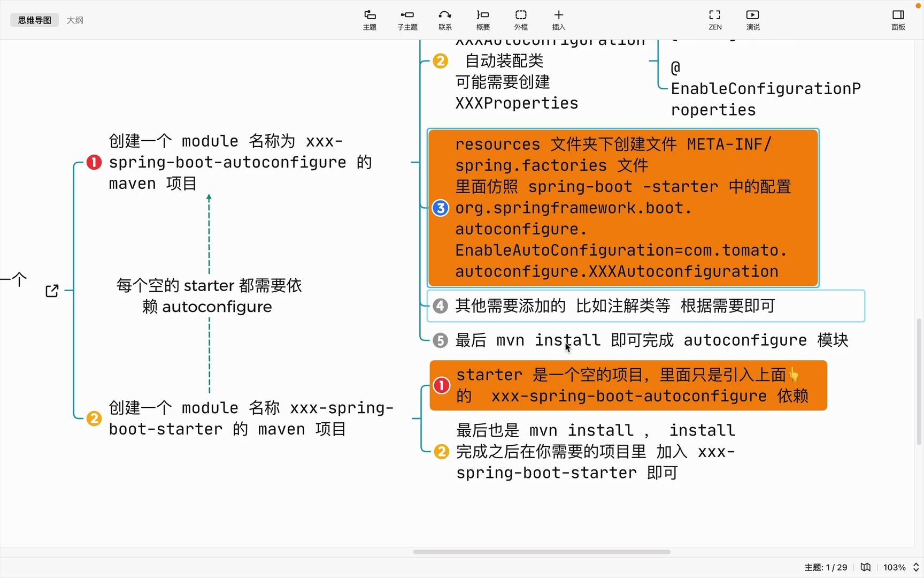This screenshot has height=578, width=924.
Task: Click the horizontal scrollbar thumb
Action: coord(542,552)
